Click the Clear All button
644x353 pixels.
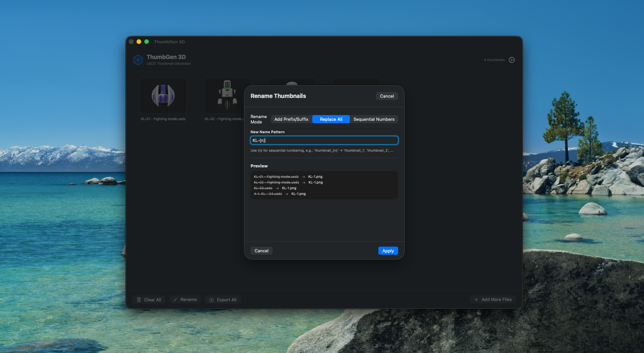pos(149,299)
